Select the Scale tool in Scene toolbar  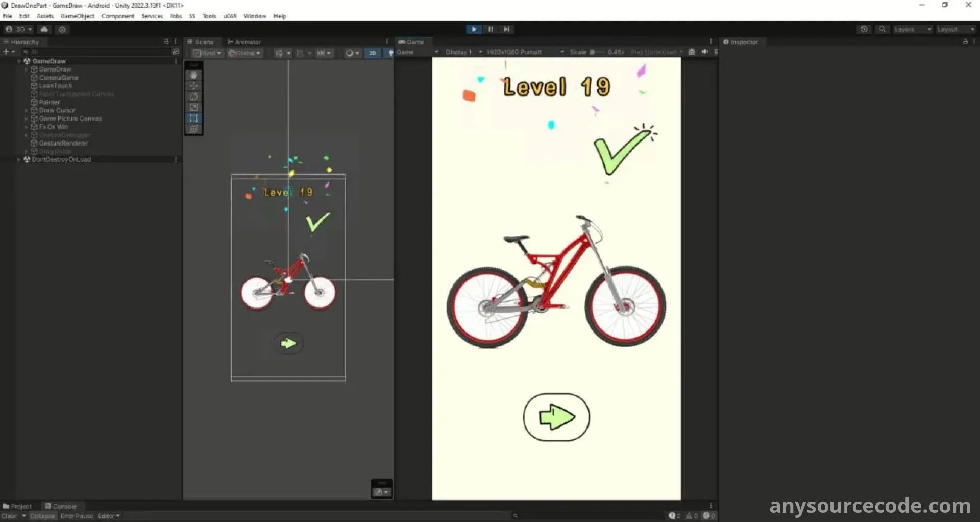coord(193,107)
